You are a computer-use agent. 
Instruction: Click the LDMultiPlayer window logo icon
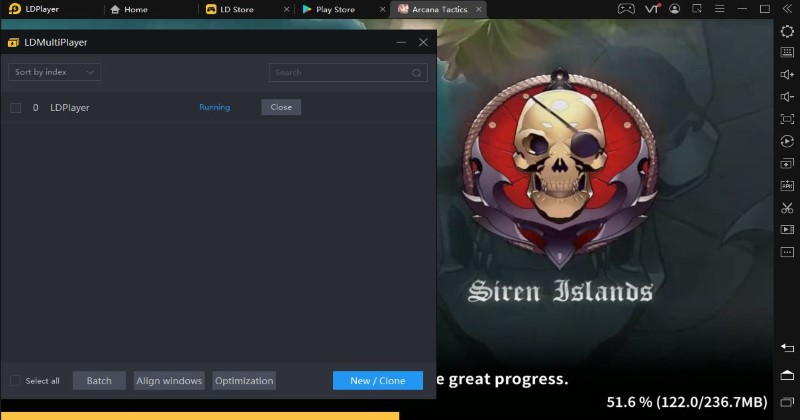tap(13, 42)
